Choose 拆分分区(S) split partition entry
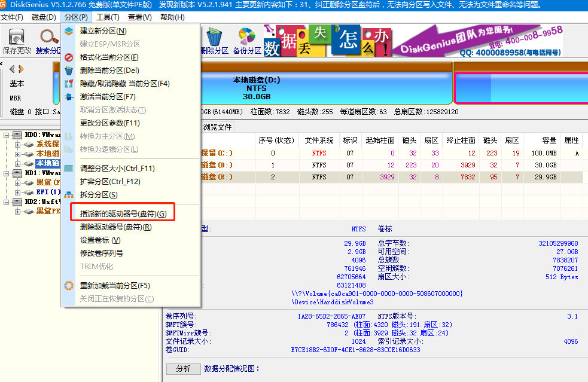The width and height of the screenshot is (588, 382). pos(99,195)
